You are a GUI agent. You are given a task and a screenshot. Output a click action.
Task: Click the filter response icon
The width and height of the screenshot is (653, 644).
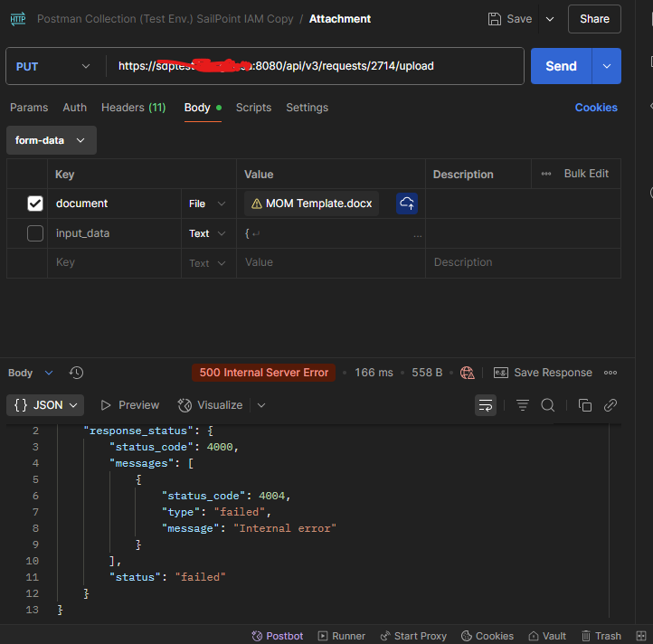tap(523, 405)
